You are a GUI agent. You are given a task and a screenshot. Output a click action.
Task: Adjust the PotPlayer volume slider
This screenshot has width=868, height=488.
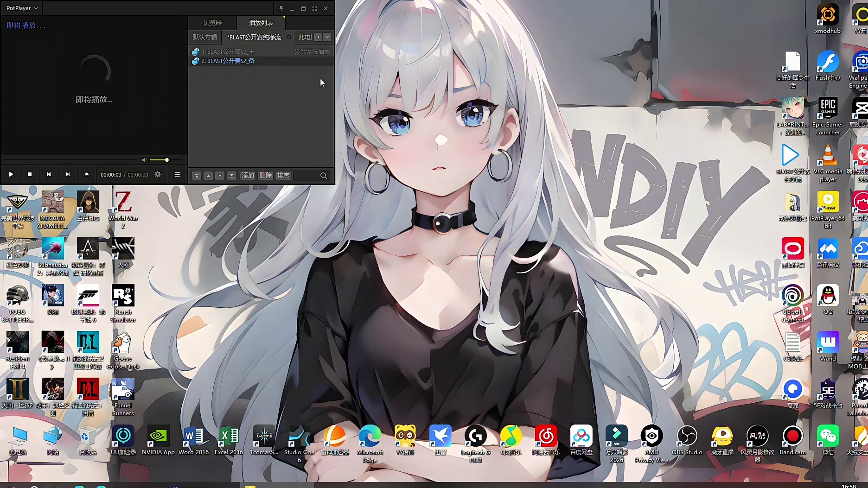point(166,160)
